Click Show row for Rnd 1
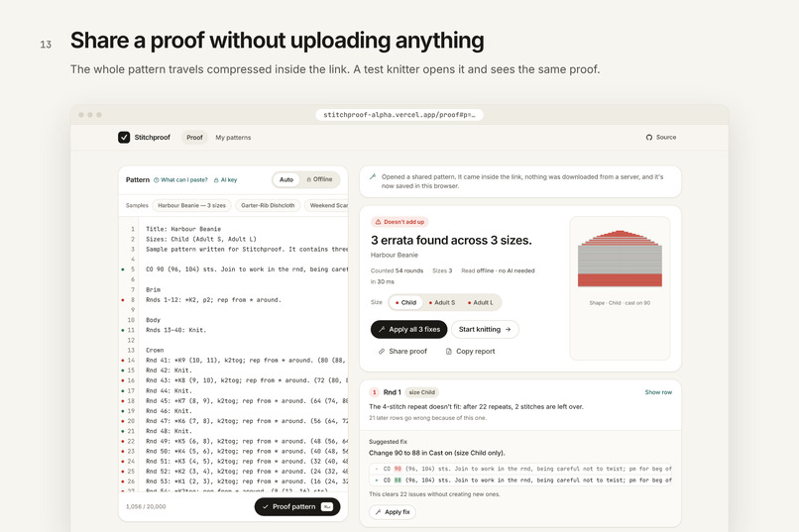799x532 pixels. (658, 392)
